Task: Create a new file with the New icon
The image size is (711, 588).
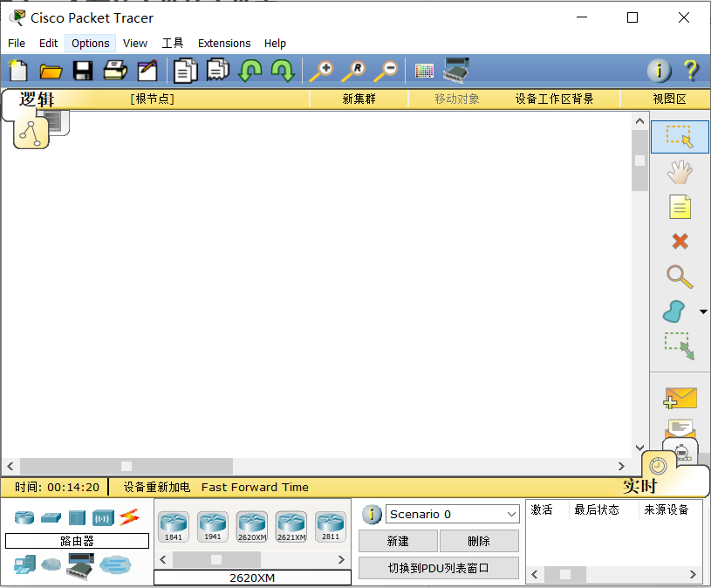Action: (18, 71)
